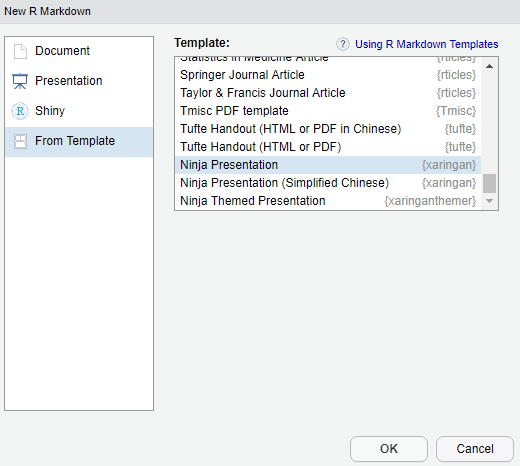Pick the Tmisc PDF template
Image resolution: width=520 pixels, height=466 pixels.
pos(328,111)
